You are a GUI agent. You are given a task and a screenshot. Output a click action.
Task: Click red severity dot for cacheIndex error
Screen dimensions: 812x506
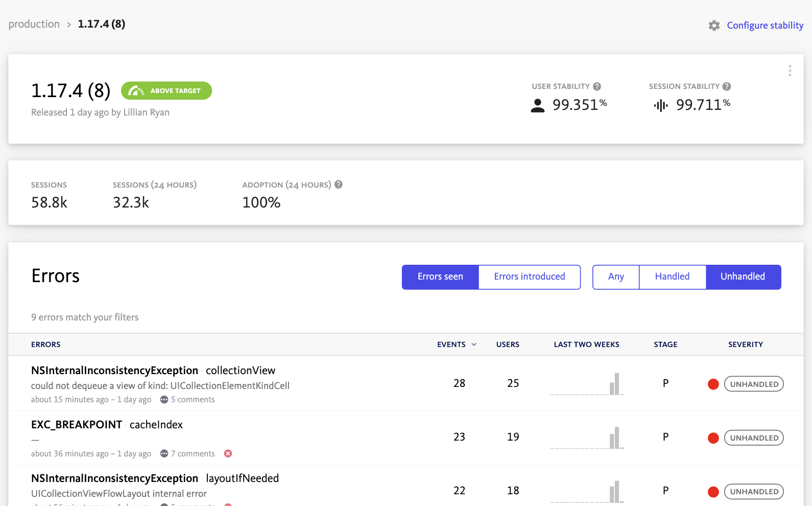pos(713,438)
